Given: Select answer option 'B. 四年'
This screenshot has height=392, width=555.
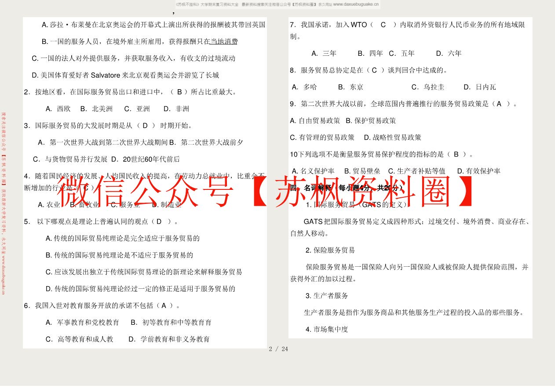Looking at the screenshot, I should 370,53.
